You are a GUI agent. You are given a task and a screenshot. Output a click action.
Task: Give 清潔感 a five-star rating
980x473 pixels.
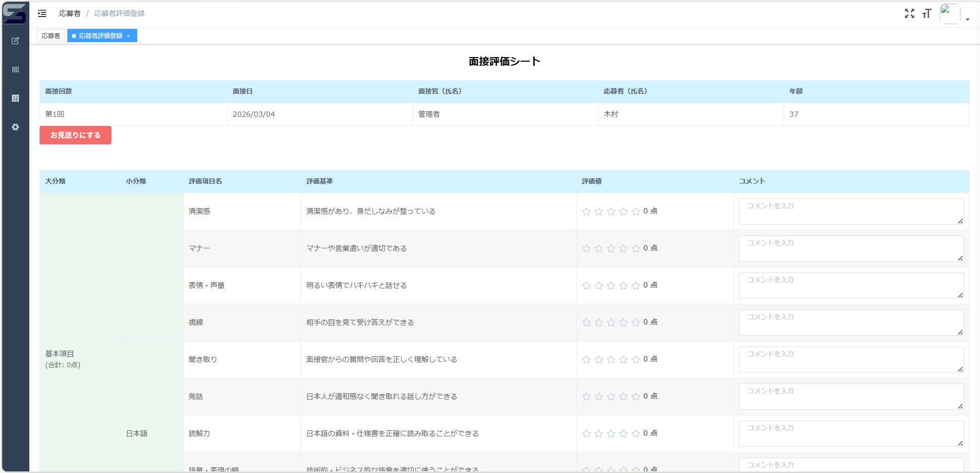point(636,211)
